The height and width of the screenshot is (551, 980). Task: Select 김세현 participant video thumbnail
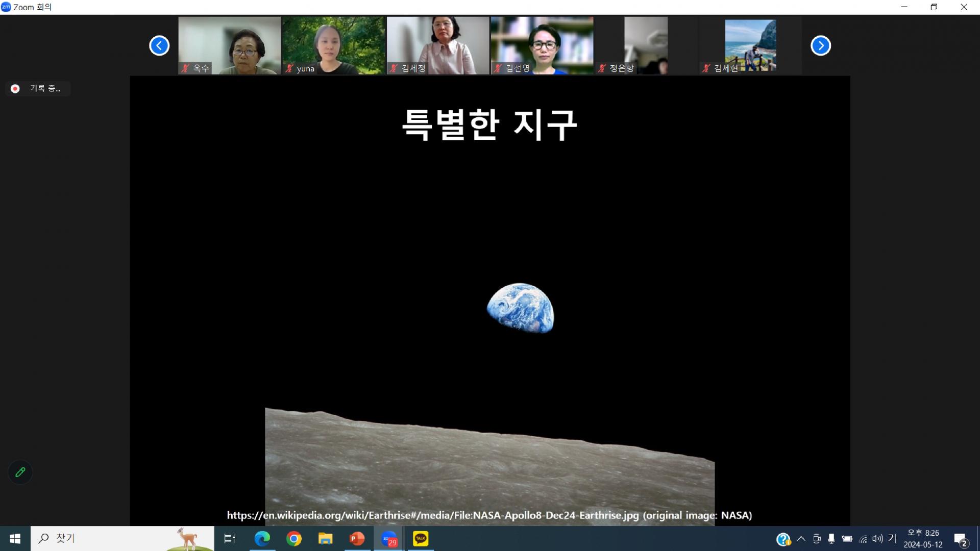coord(750,45)
